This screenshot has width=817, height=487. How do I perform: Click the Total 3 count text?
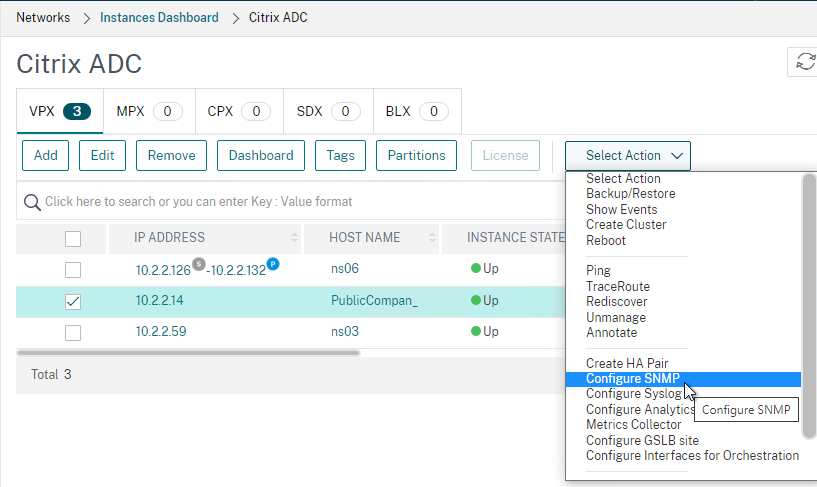(x=51, y=374)
